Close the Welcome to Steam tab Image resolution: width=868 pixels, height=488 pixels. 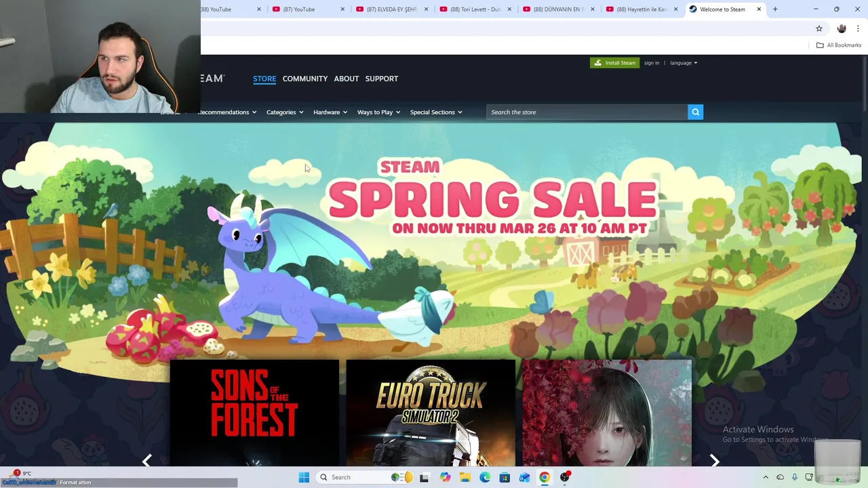coord(759,9)
